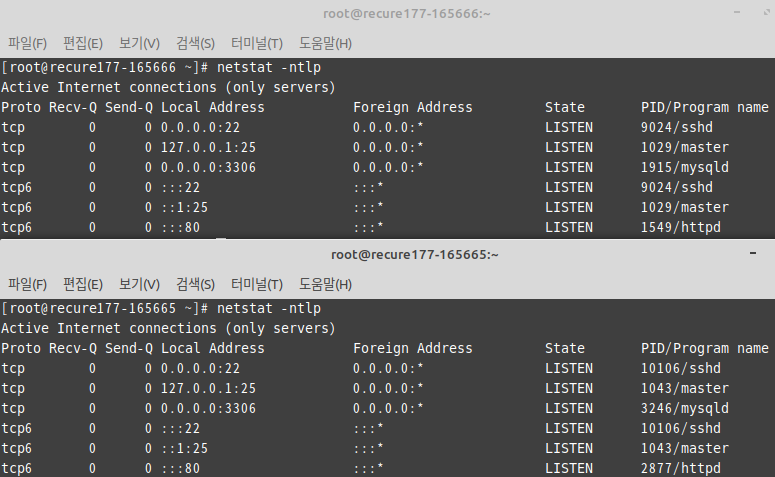The image size is (775, 477).
Task: Click LISTEN on the 1915/mysqld row
Action: [x=568, y=168]
